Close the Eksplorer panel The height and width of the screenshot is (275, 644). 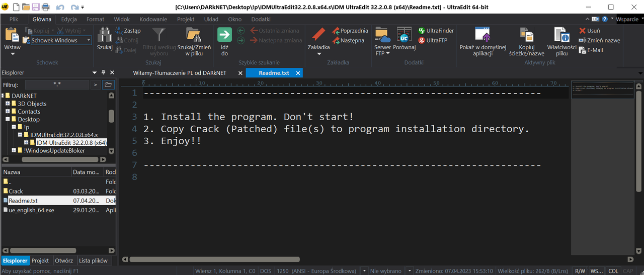coord(112,72)
